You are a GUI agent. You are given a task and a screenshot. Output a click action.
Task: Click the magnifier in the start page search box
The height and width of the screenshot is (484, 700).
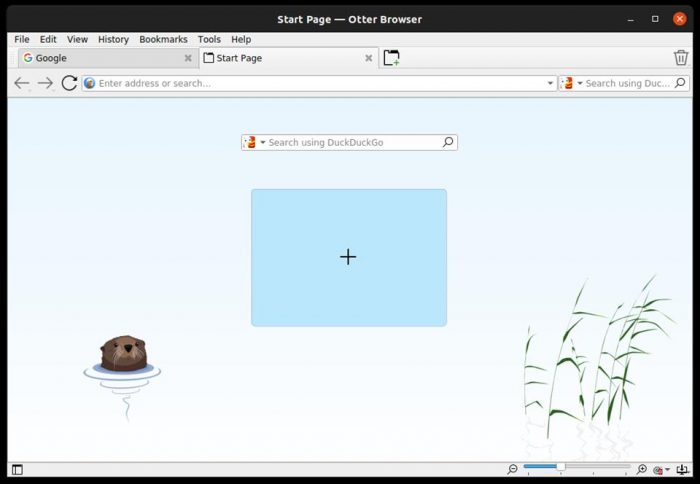[448, 142]
